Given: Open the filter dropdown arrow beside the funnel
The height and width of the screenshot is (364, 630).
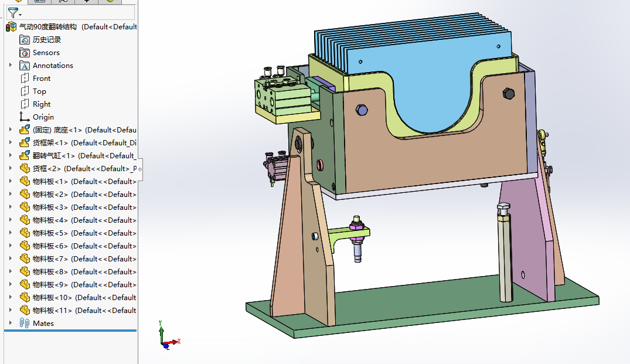Looking at the screenshot, I should click(20, 15).
